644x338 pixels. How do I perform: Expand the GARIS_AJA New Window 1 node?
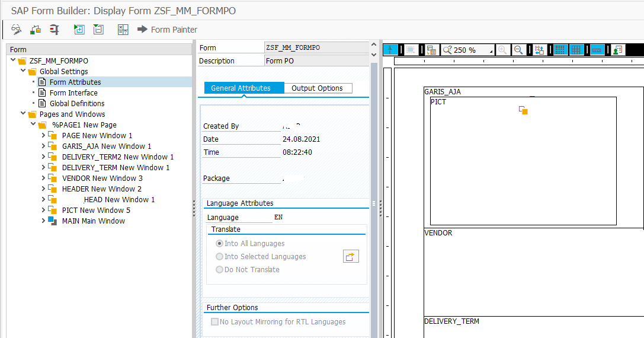point(43,146)
